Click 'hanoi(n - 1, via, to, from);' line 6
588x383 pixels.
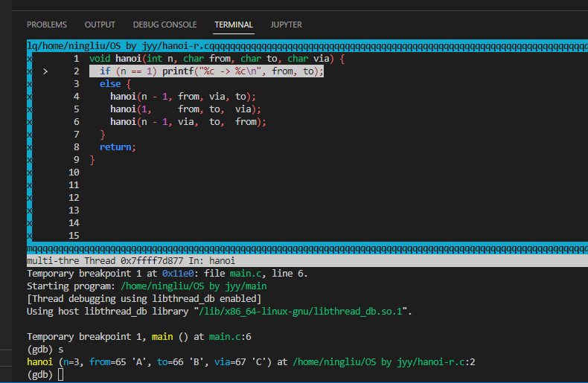click(x=188, y=122)
